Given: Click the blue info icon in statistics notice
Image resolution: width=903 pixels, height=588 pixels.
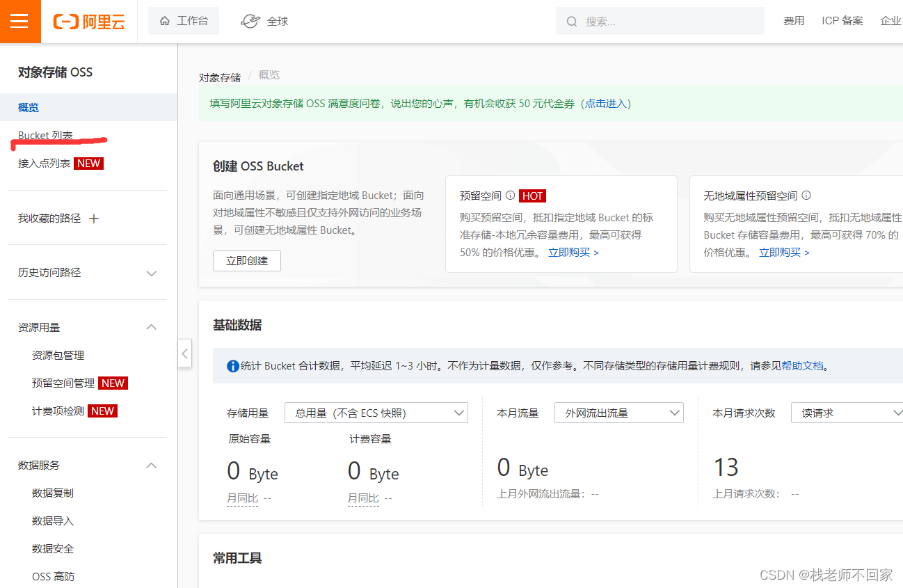Looking at the screenshot, I should [x=233, y=366].
